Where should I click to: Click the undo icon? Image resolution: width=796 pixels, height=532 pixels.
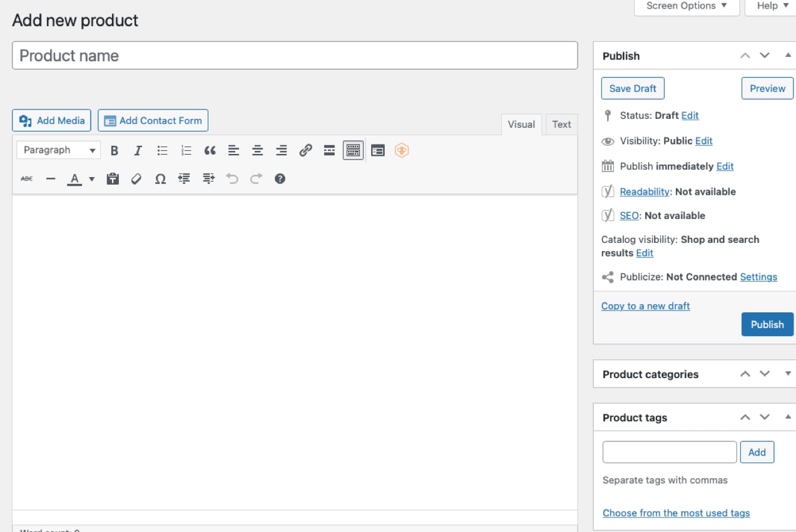click(x=233, y=179)
